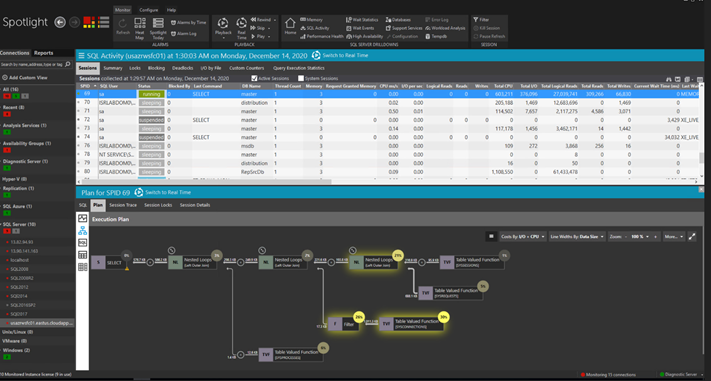This screenshot has height=381, width=711.
Task: Open High Availability drilldown
Action: [x=364, y=36]
